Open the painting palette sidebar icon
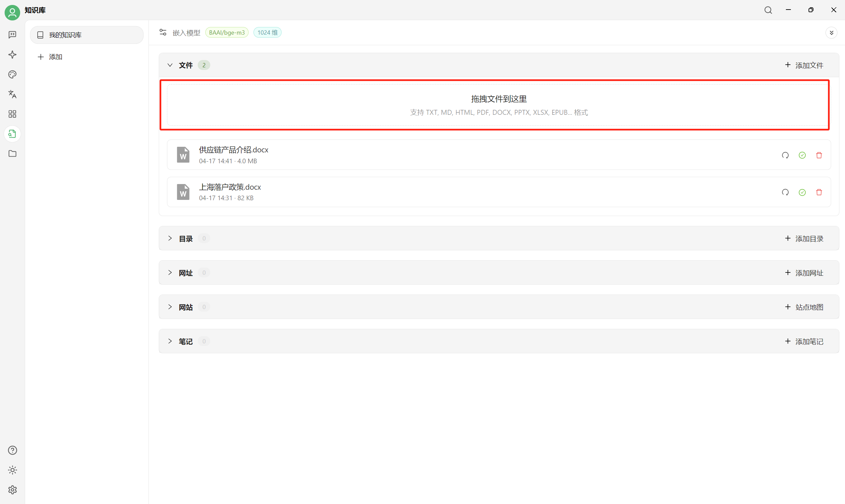The image size is (845, 504). 12,74
